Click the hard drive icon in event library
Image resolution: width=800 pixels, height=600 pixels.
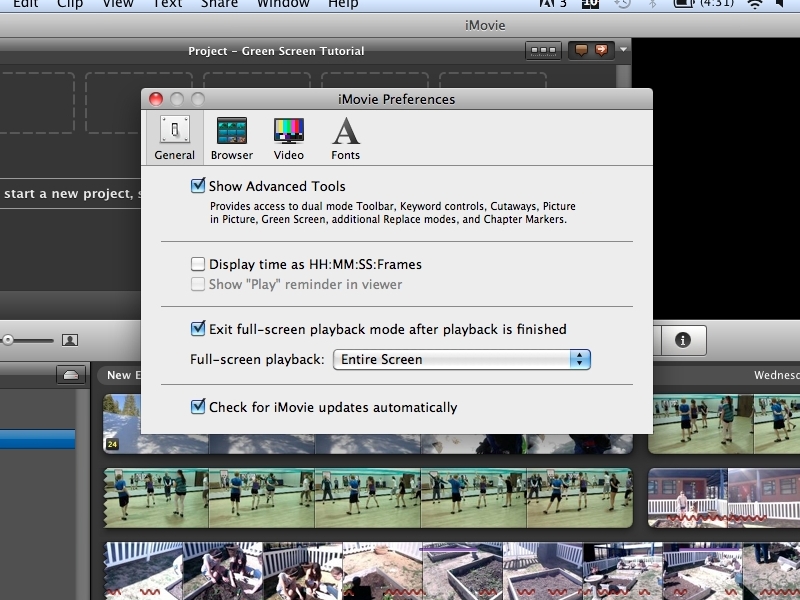(x=71, y=376)
